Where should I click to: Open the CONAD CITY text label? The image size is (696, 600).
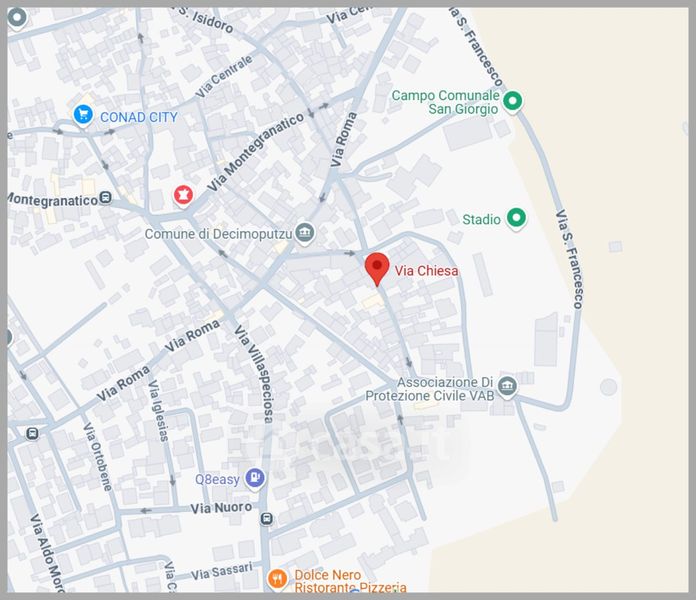pos(138,117)
